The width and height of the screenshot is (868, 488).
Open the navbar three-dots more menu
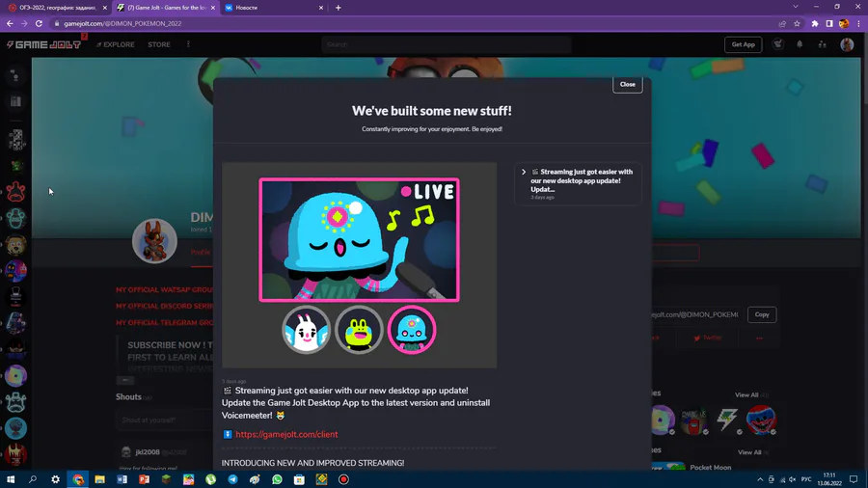188,44
